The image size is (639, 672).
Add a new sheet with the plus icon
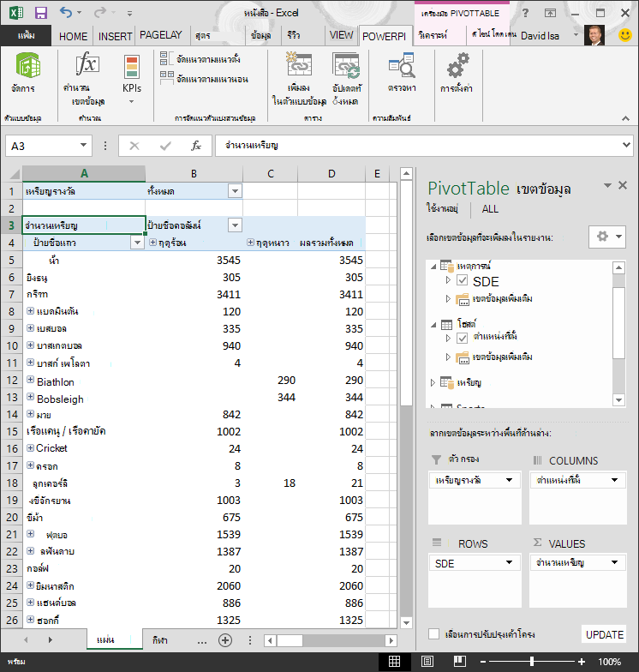point(225,640)
